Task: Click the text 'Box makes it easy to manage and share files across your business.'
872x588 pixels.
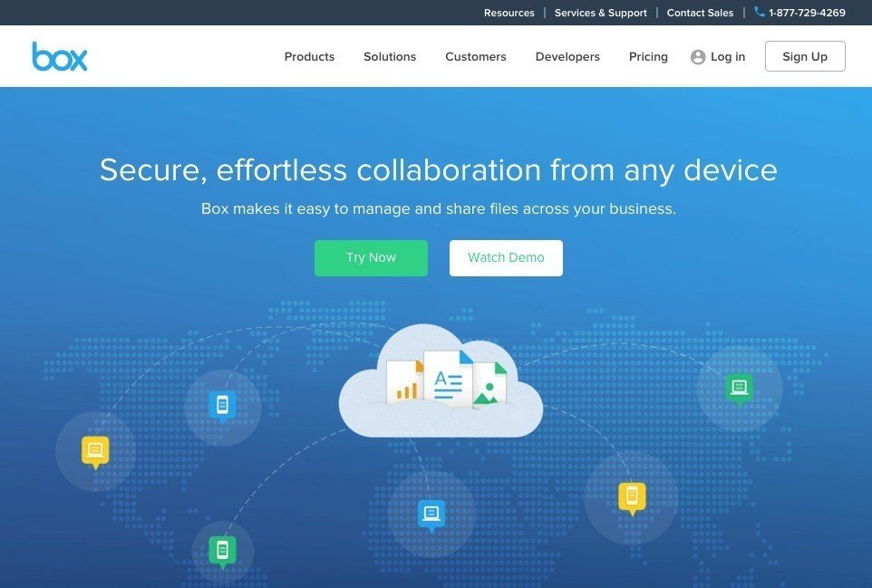Action: [x=438, y=209]
